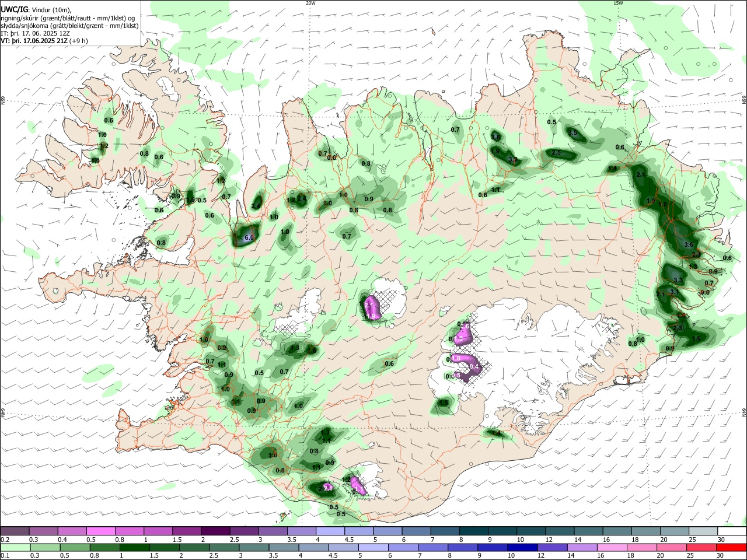The image size is (747, 560).
Task: Click the '6.0' precipitation maximum on the map
Action: click(x=249, y=237)
